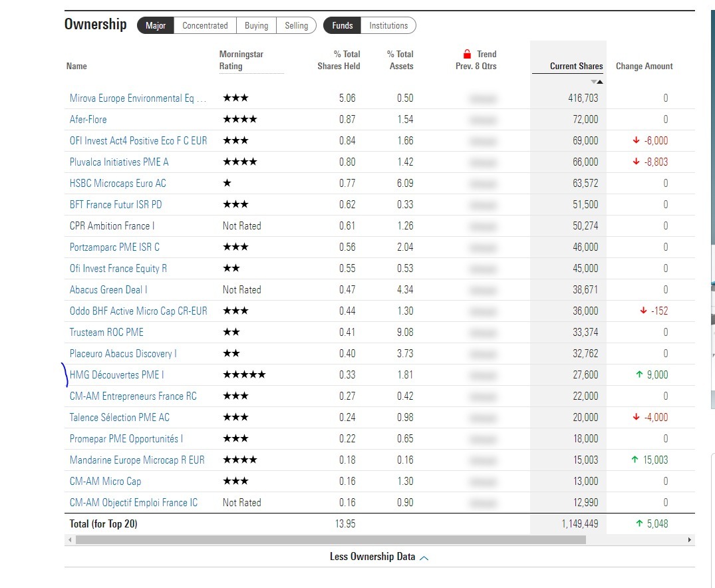
Task: Click the red lock icon beside Trend
Action: [467, 54]
